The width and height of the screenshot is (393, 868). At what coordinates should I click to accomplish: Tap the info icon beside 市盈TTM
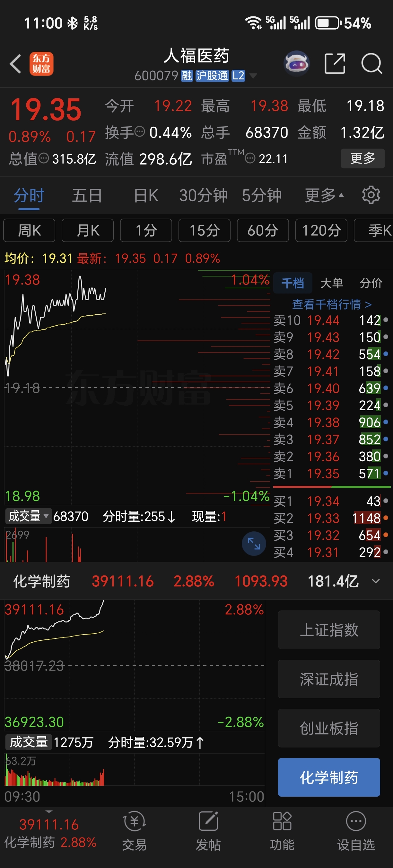click(x=250, y=158)
